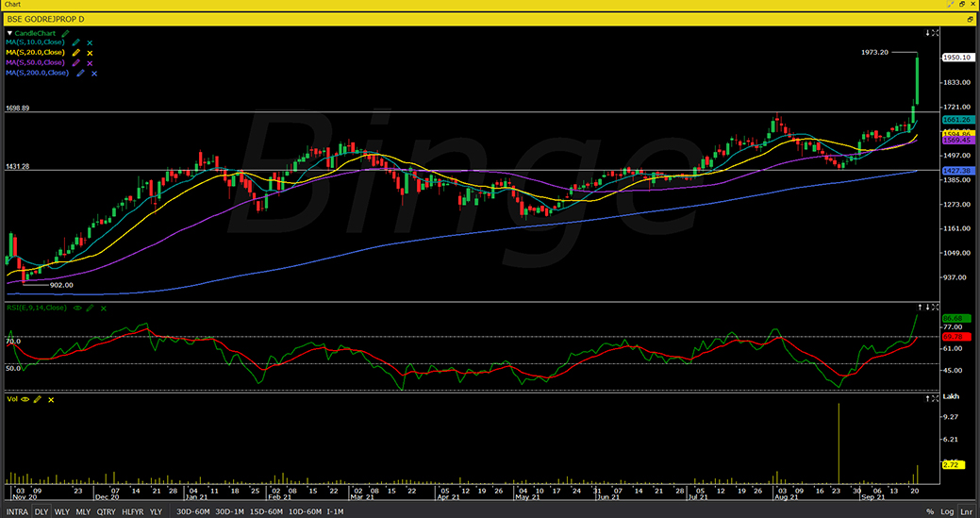Click the 2.72 volume value label
Image resolution: width=980 pixels, height=518 pixels.
pyautogui.click(x=952, y=465)
